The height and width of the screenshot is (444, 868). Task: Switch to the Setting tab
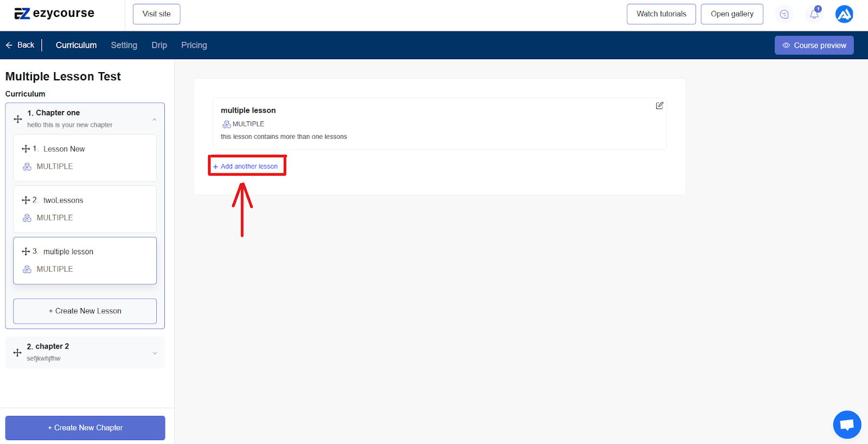coord(124,45)
